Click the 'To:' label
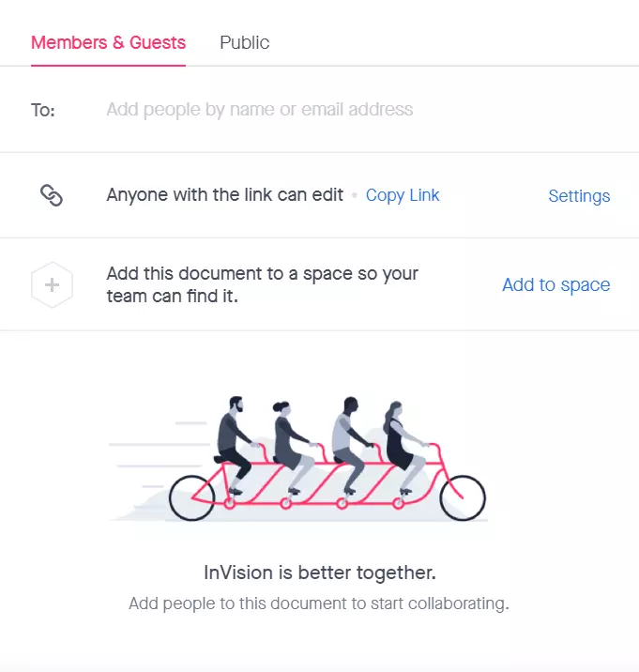Image resolution: width=639 pixels, height=672 pixels. [x=43, y=110]
